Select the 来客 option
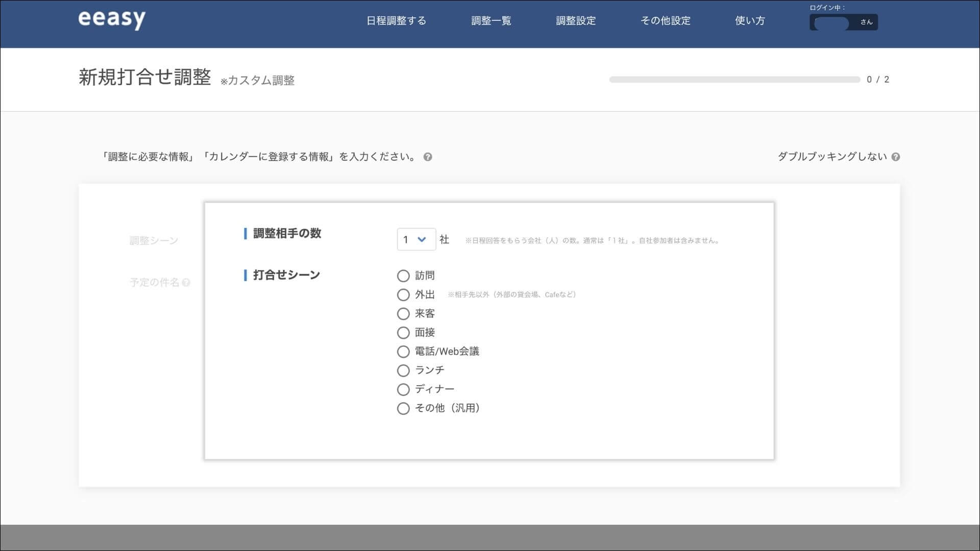Screen dimensions: 980x551 [x=403, y=313]
